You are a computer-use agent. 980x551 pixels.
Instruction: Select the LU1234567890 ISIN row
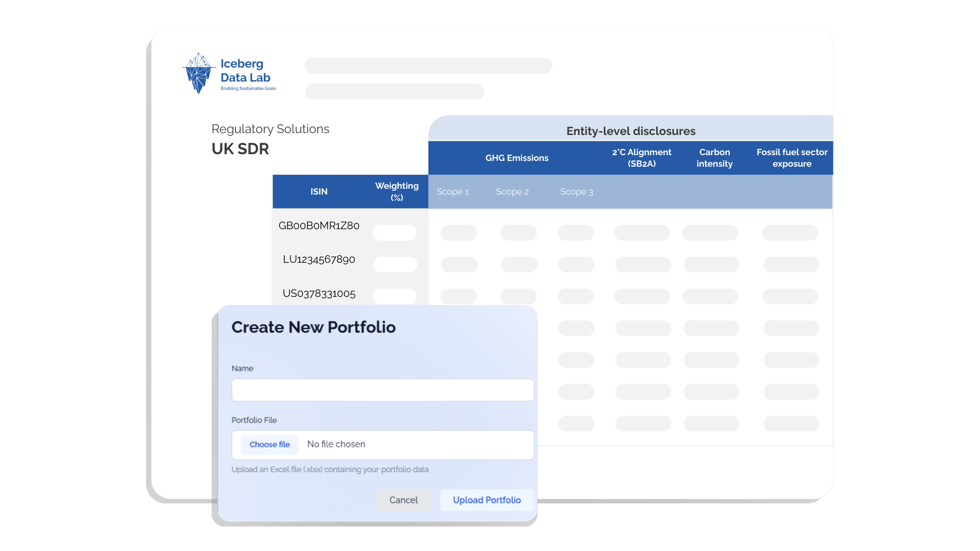(319, 260)
